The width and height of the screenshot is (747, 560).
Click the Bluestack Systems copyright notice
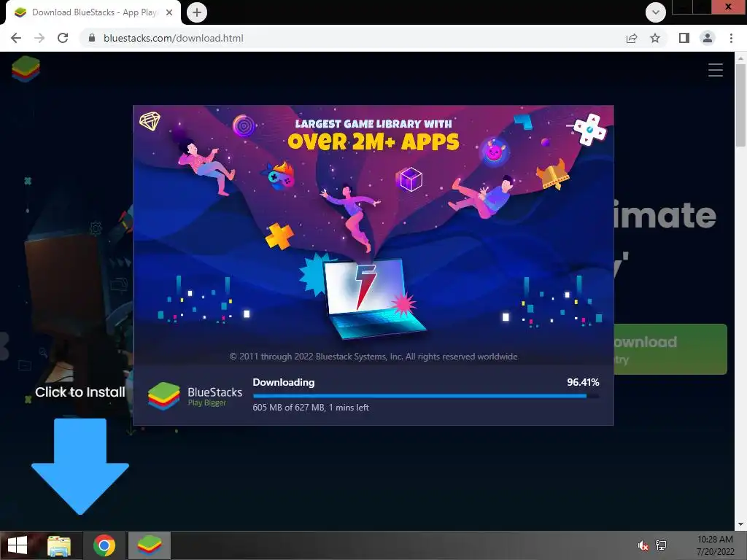tap(373, 357)
